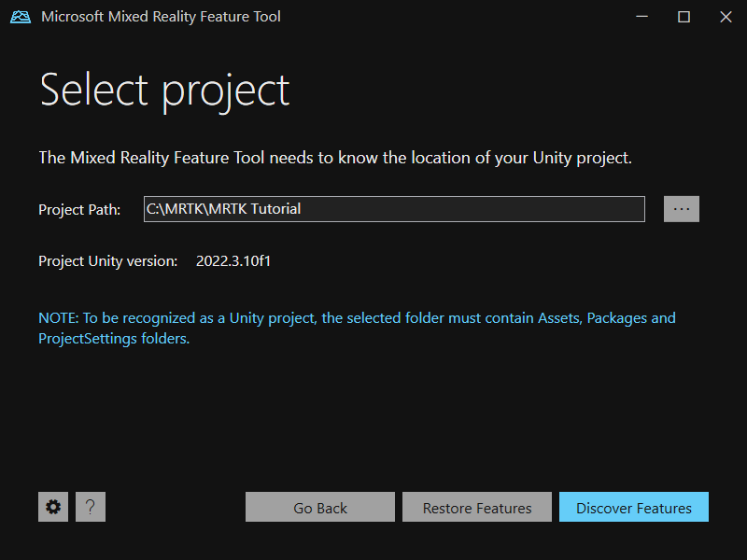
Task: Click the gear to configure feature tool options
Action: [x=52, y=507]
